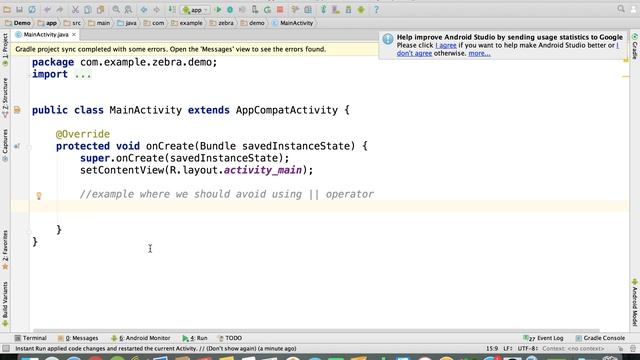640x360 pixels.
Task: Click the SDK Manager icon
Action: click(x=348, y=9)
